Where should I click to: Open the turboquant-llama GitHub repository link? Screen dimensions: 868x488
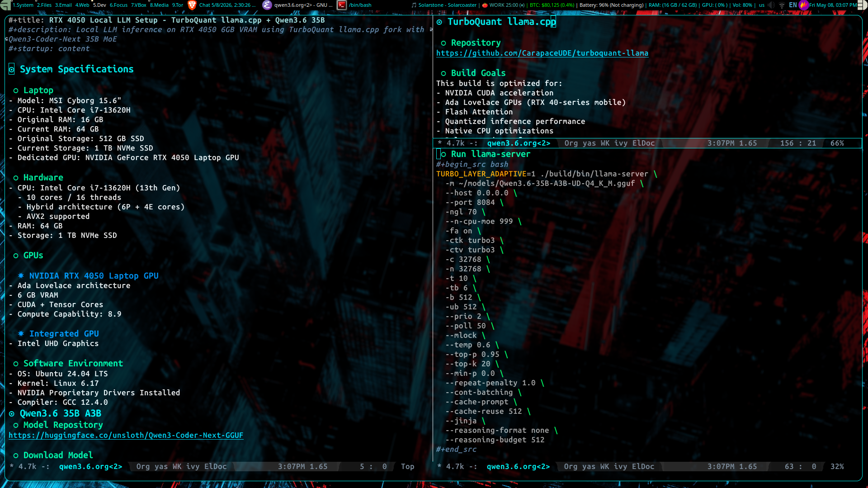tap(542, 53)
